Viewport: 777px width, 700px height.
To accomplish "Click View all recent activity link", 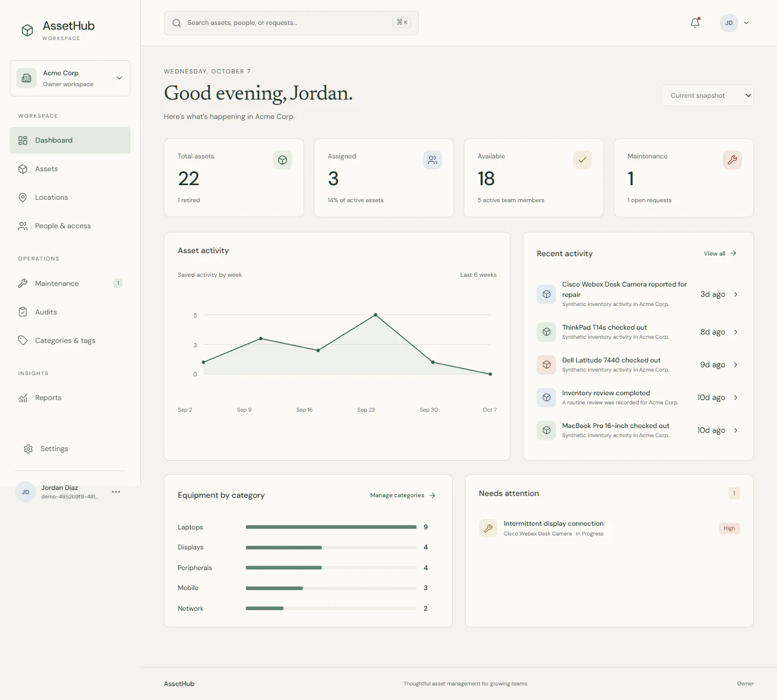I will (720, 254).
